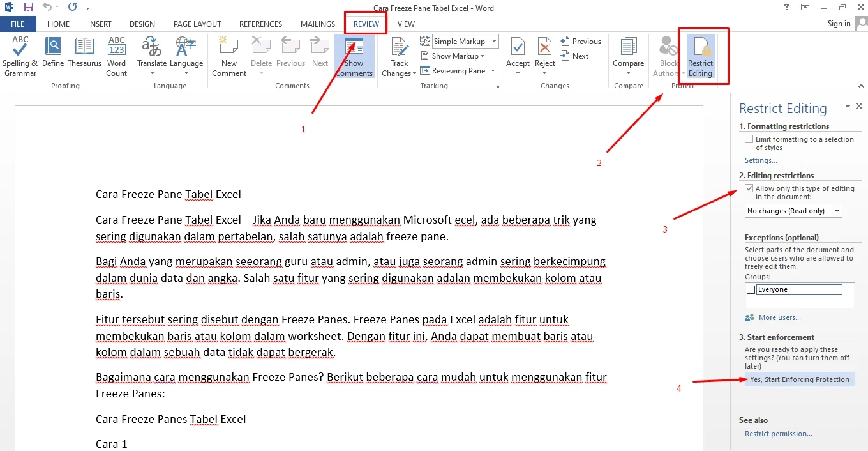Click the Everyone text field in Groups
This screenshot has width=868, height=451.
click(799, 290)
